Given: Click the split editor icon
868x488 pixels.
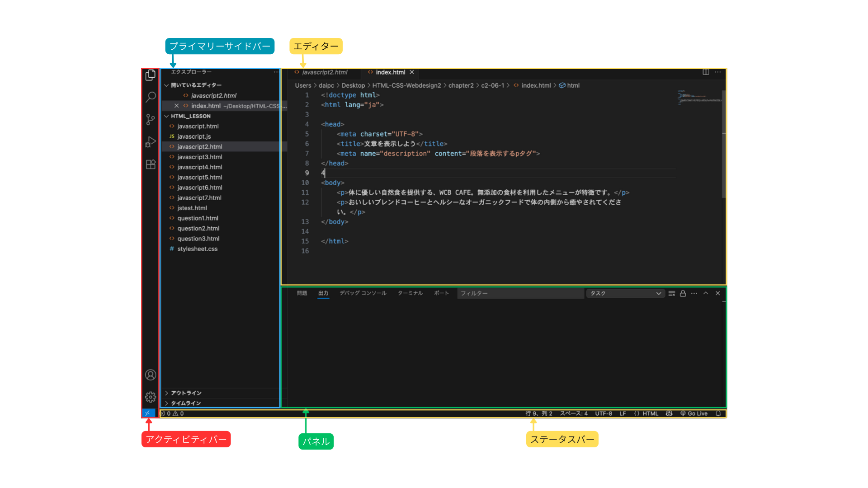Looking at the screenshot, I should [x=706, y=72].
